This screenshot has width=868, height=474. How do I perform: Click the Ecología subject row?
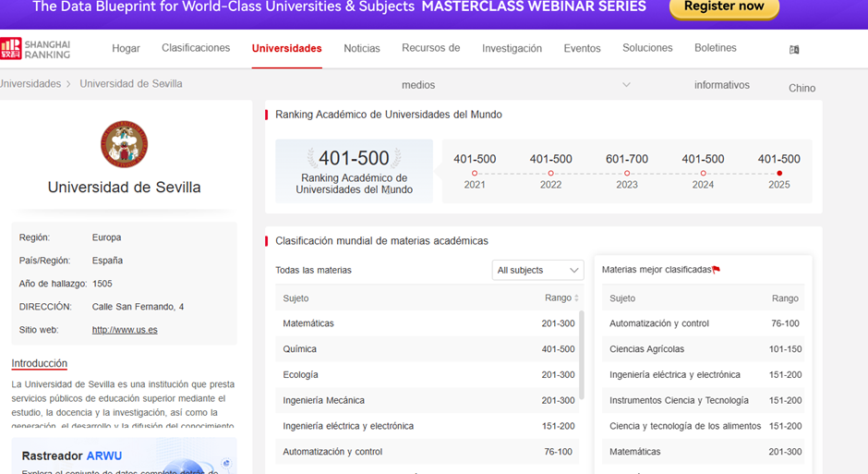click(x=427, y=375)
